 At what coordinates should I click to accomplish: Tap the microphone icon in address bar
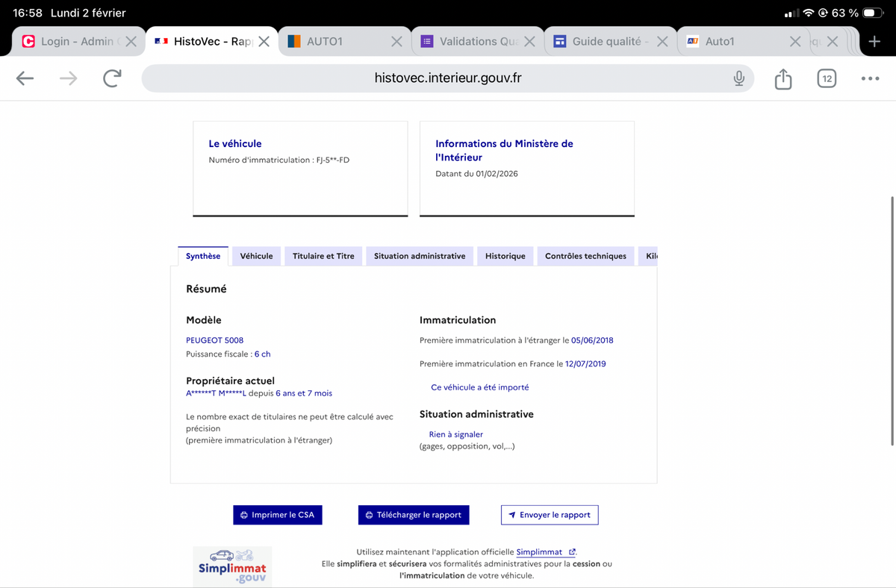click(x=738, y=78)
